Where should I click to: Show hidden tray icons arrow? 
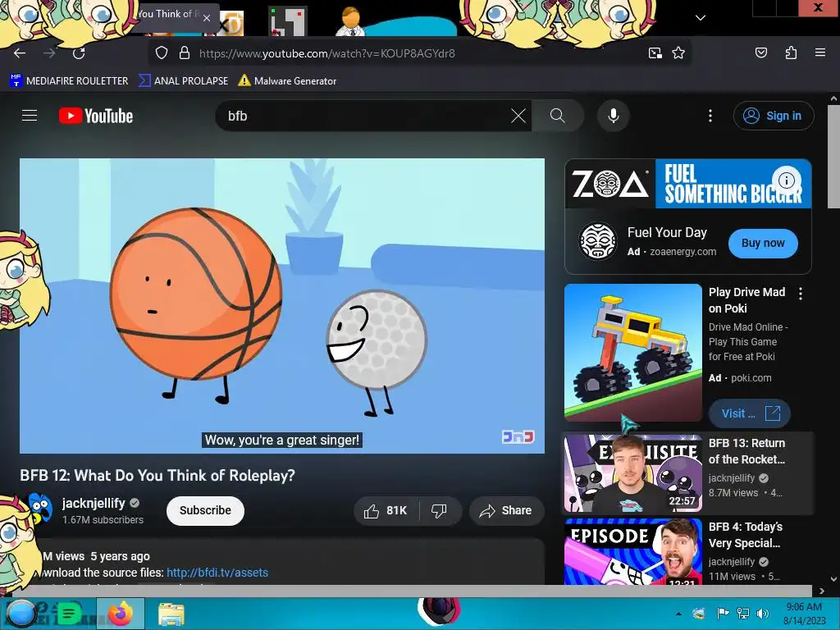click(678, 614)
